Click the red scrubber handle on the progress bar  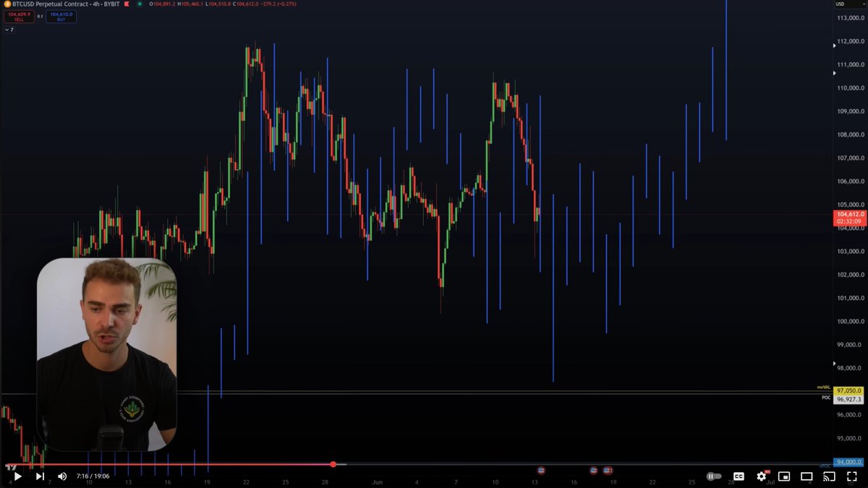click(333, 464)
